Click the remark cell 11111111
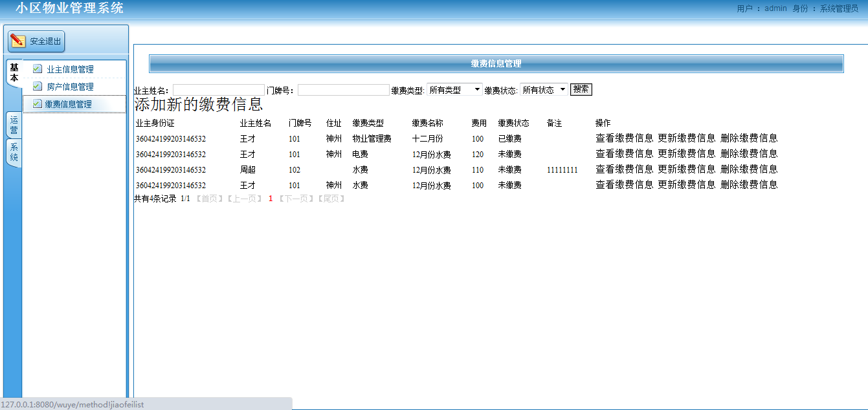This screenshot has width=868, height=410. (x=562, y=170)
